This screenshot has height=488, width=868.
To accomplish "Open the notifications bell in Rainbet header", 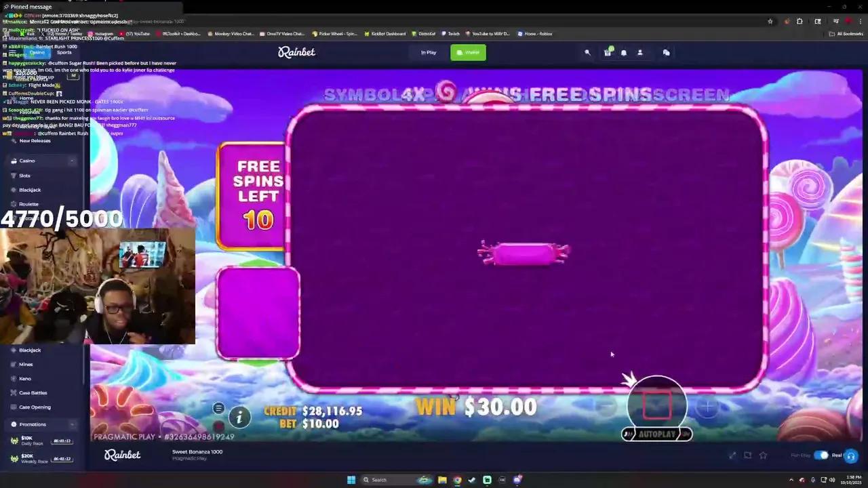I will 624,52.
